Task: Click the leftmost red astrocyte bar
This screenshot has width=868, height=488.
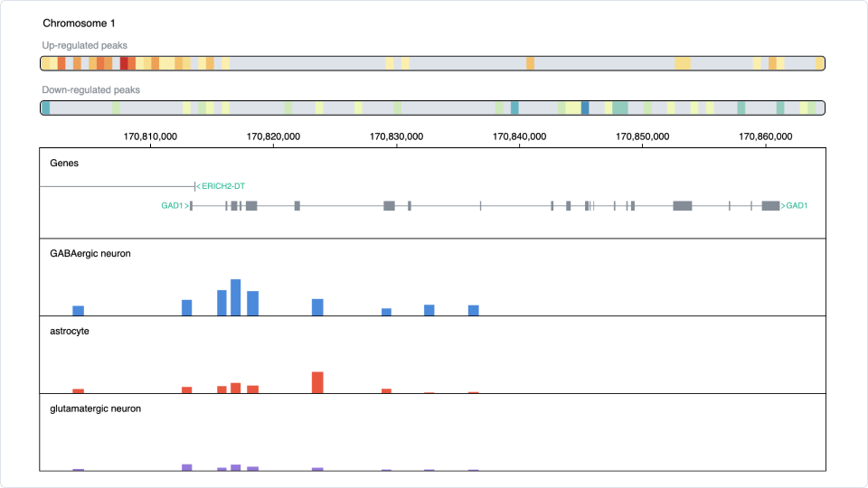Action: [78, 390]
